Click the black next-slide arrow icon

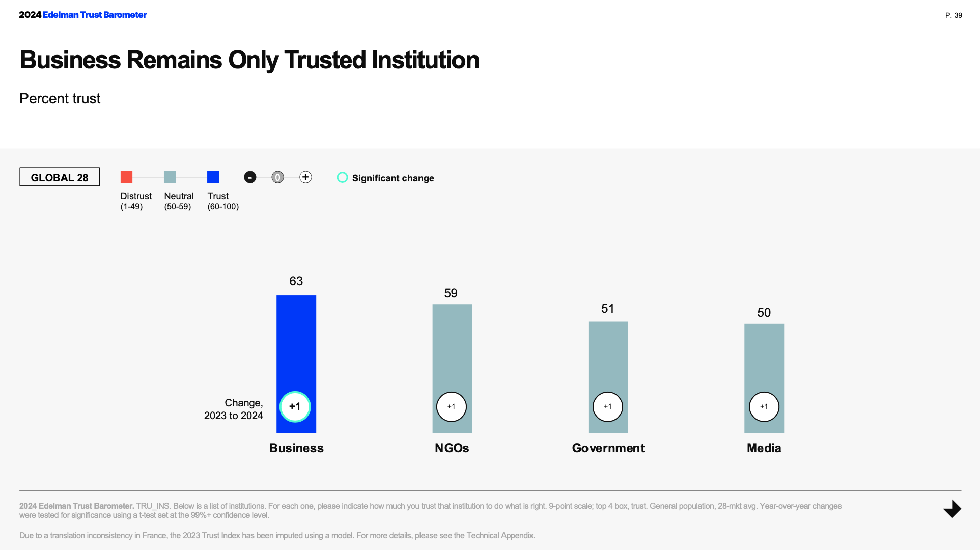pos(952,509)
